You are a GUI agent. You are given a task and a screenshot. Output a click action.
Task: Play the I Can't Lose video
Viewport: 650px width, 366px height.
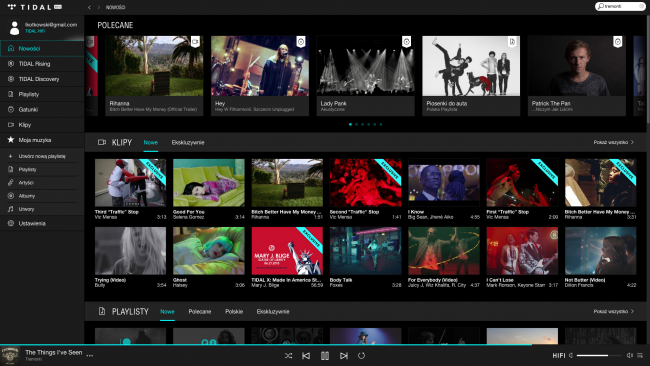522,251
